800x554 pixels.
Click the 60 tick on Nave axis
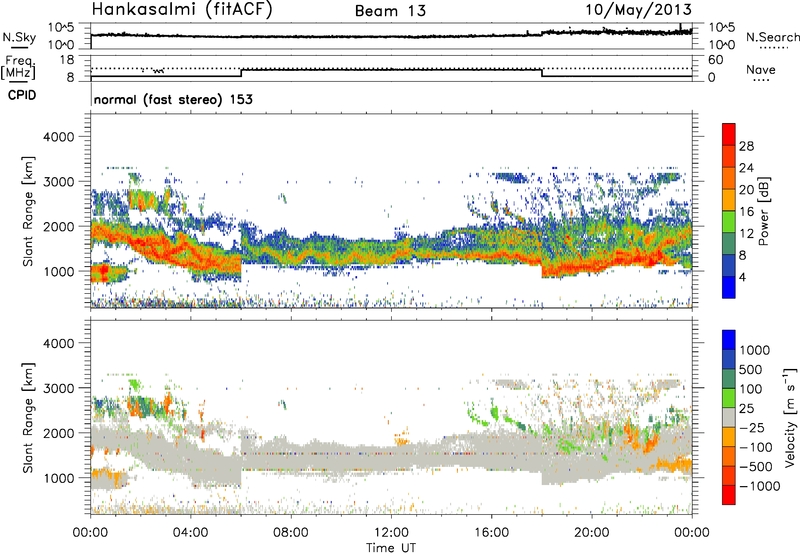(715, 60)
